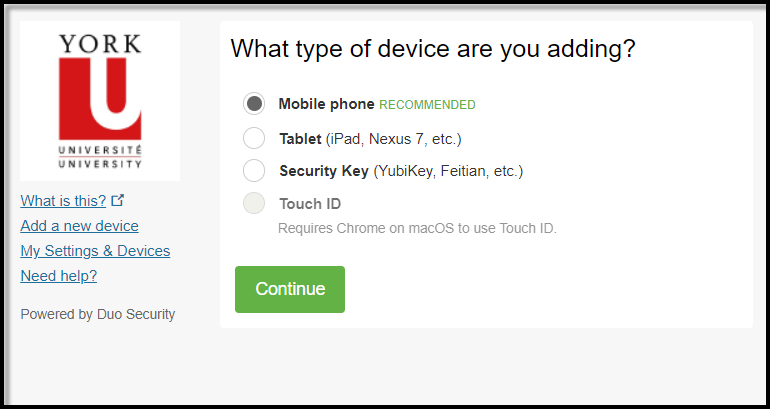Click the red U emblem in York logo
The width and height of the screenshot is (770, 409).
tap(100, 99)
